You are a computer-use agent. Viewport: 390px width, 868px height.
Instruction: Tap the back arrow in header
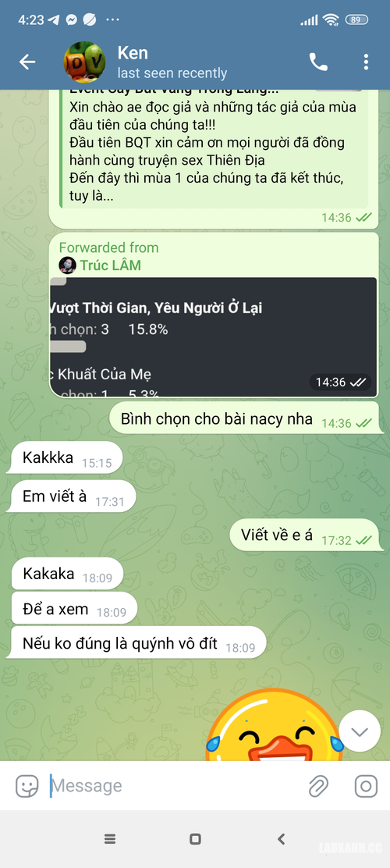point(27,62)
